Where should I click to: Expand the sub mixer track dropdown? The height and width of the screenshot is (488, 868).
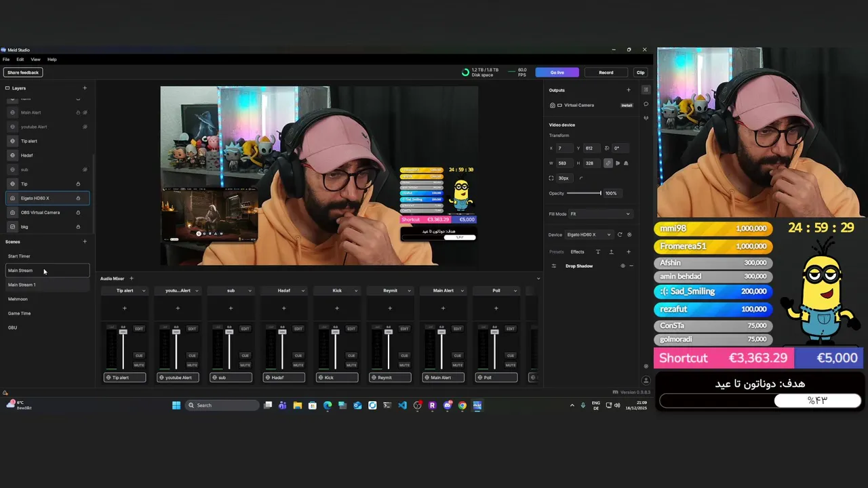(250, 291)
